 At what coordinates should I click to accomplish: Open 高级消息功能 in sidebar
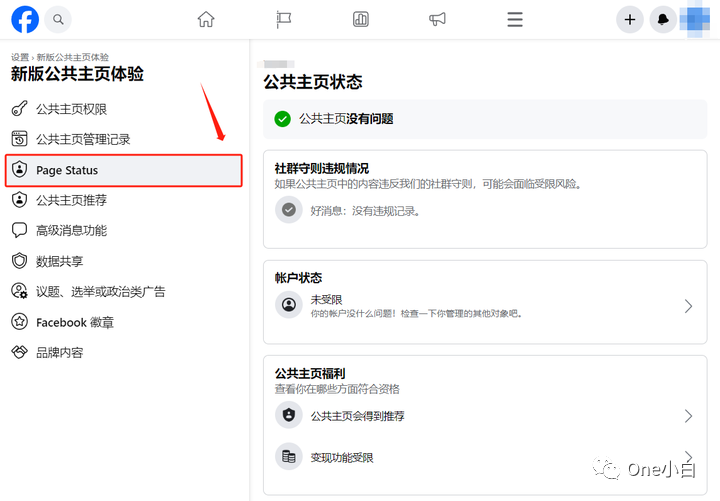click(x=124, y=231)
